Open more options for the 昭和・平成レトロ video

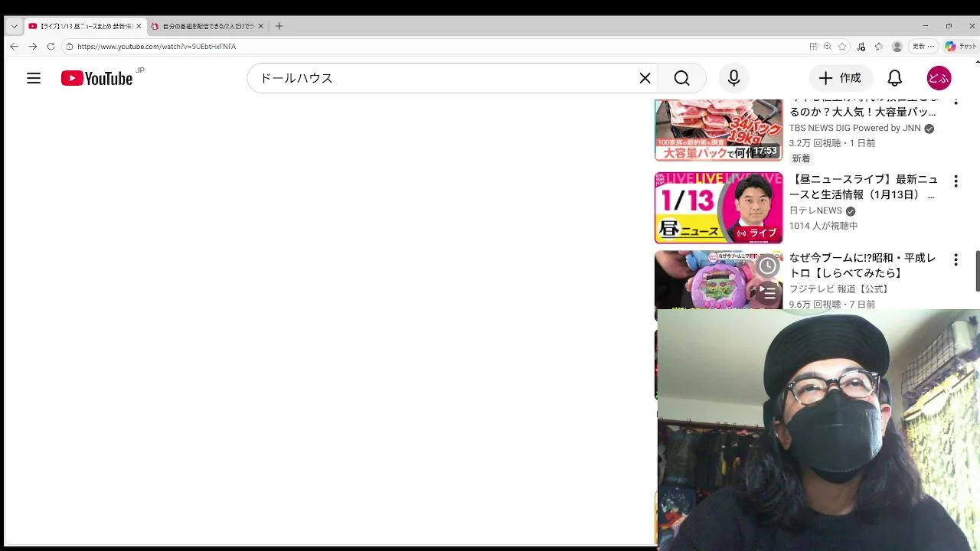pyautogui.click(x=955, y=260)
